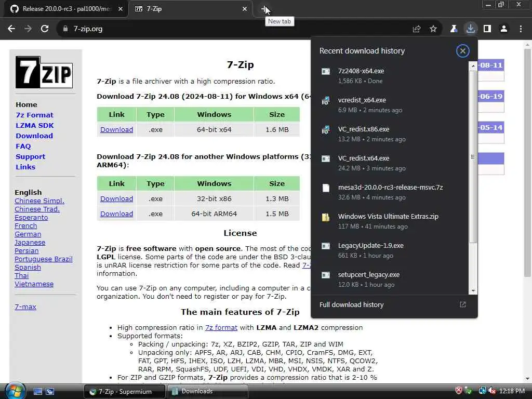Download the 64-bit ARM64 .exe

[x=116, y=214]
